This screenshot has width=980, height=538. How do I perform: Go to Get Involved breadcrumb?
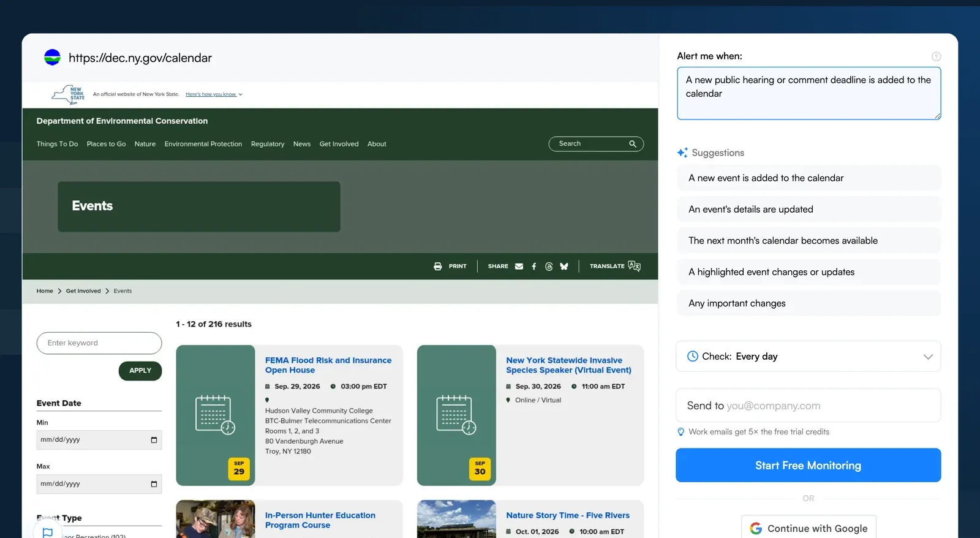coord(83,291)
